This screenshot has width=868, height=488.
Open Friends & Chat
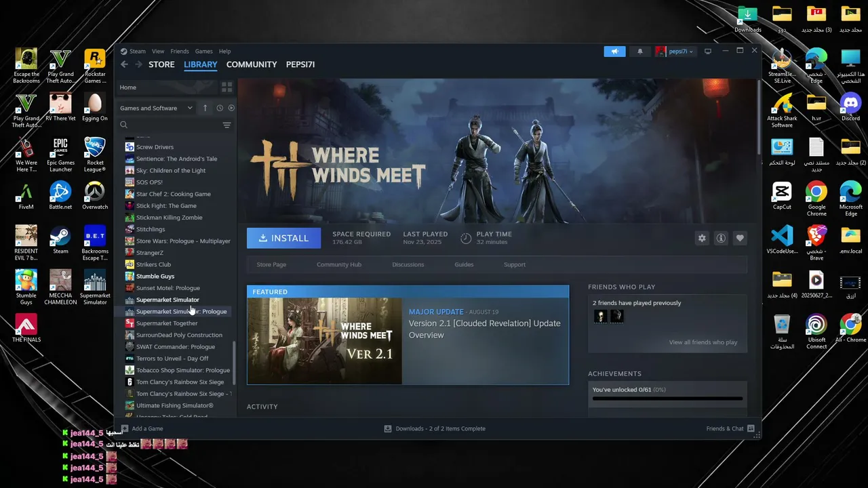click(730, 428)
